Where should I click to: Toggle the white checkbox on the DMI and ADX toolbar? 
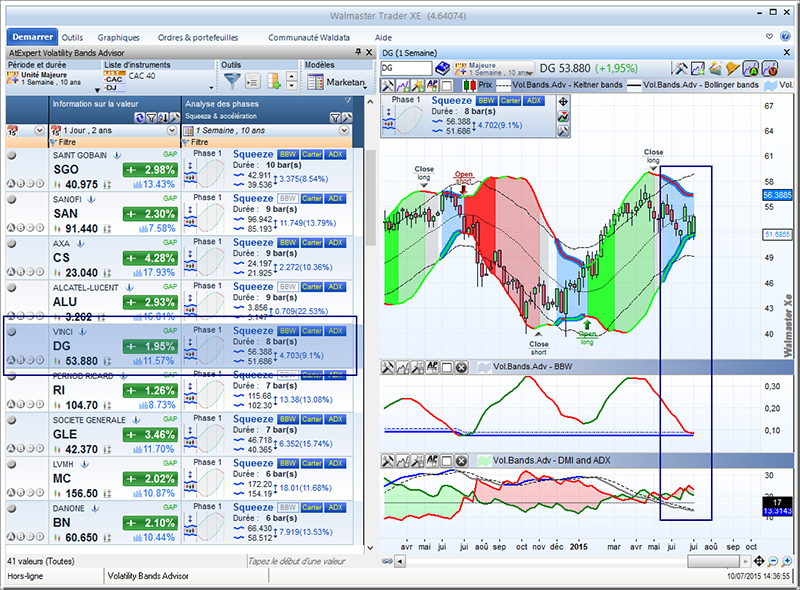tap(447, 461)
